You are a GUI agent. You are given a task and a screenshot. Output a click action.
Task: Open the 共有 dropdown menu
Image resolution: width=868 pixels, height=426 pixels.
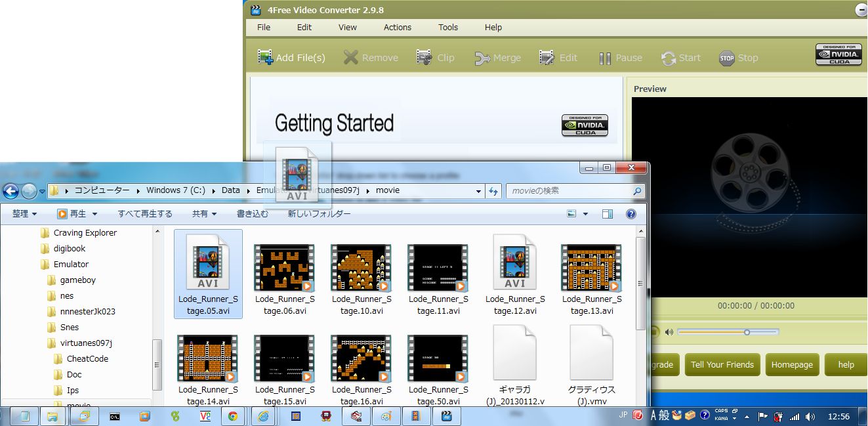tap(204, 214)
